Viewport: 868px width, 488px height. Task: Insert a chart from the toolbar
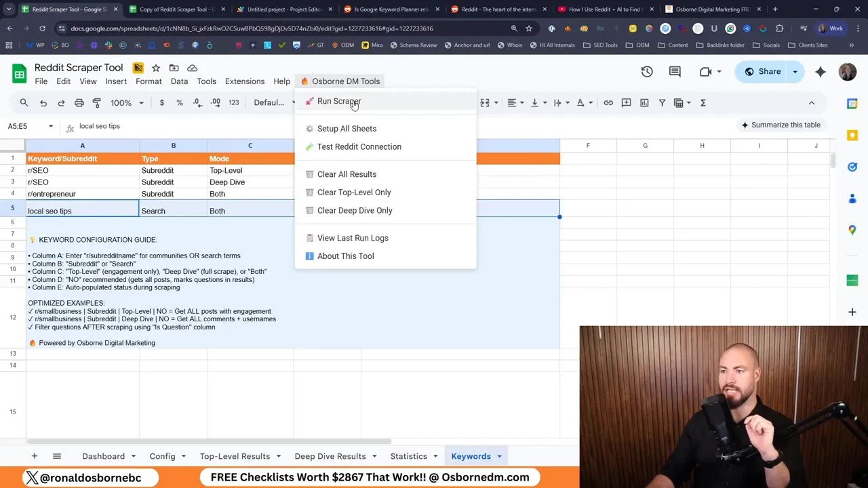644,102
